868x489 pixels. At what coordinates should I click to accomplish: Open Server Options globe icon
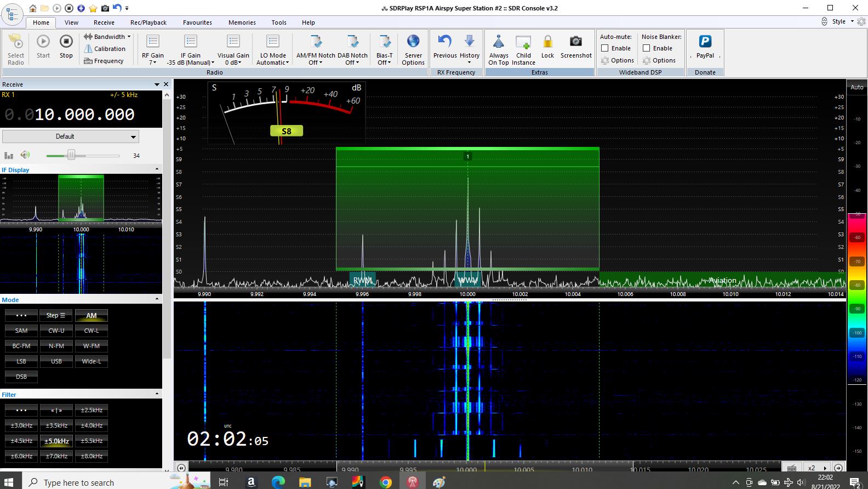[413, 42]
